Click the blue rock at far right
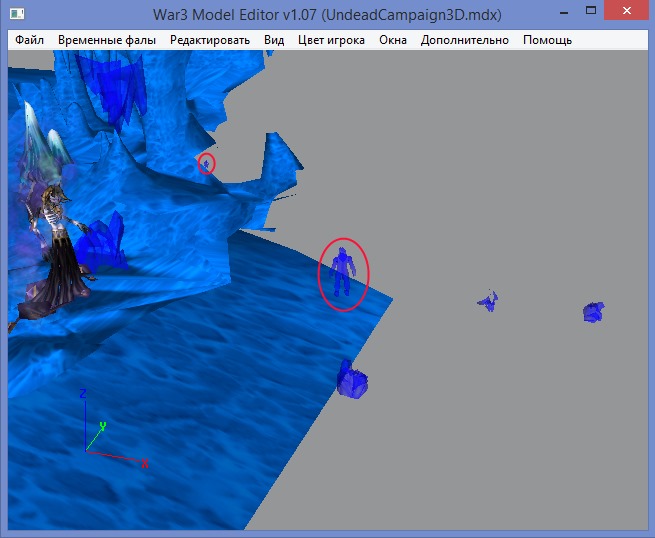 tap(594, 312)
